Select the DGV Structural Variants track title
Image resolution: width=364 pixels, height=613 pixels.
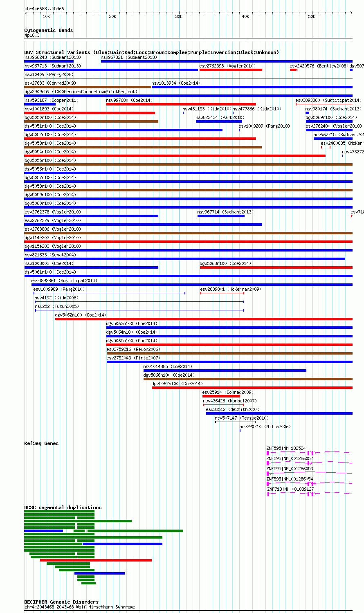pyautogui.click(x=151, y=52)
